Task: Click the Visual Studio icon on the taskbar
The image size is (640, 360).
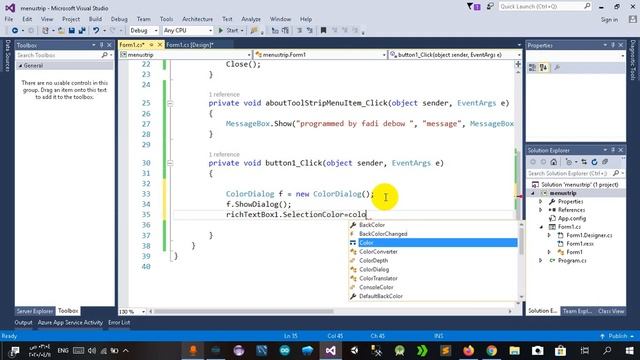Action: pos(331,351)
